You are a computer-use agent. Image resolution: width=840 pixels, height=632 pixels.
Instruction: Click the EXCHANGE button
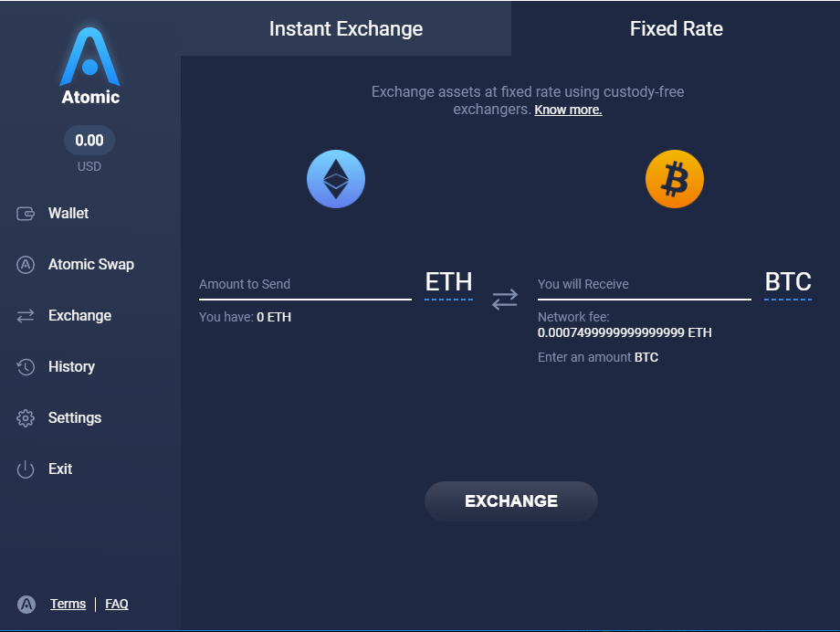pyautogui.click(x=511, y=501)
